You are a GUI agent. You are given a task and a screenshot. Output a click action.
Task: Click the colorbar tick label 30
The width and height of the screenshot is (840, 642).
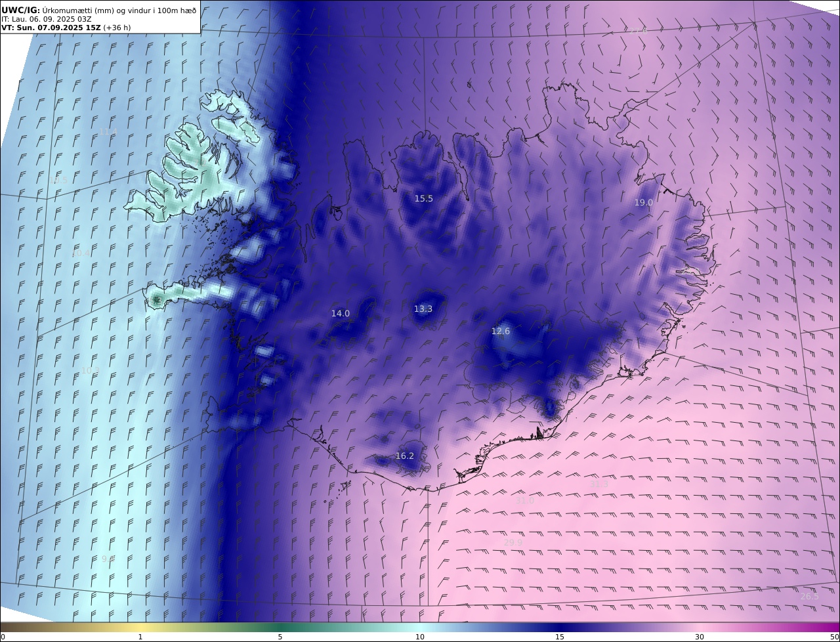[700, 637]
